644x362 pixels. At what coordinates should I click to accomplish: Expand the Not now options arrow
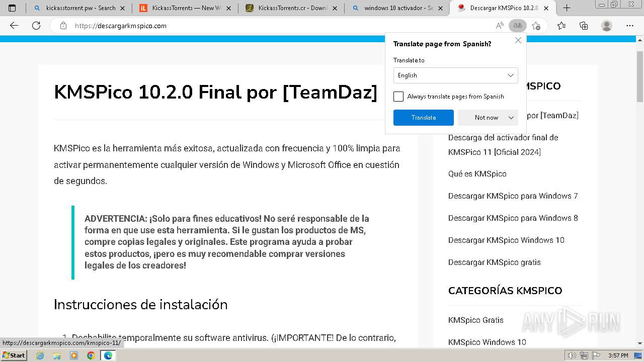click(x=511, y=118)
